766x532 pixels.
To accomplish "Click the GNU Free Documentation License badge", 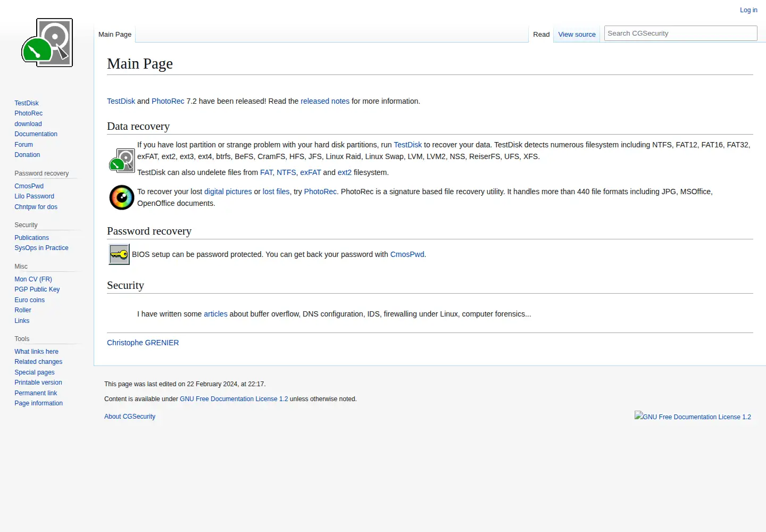I will tap(693, 417).
